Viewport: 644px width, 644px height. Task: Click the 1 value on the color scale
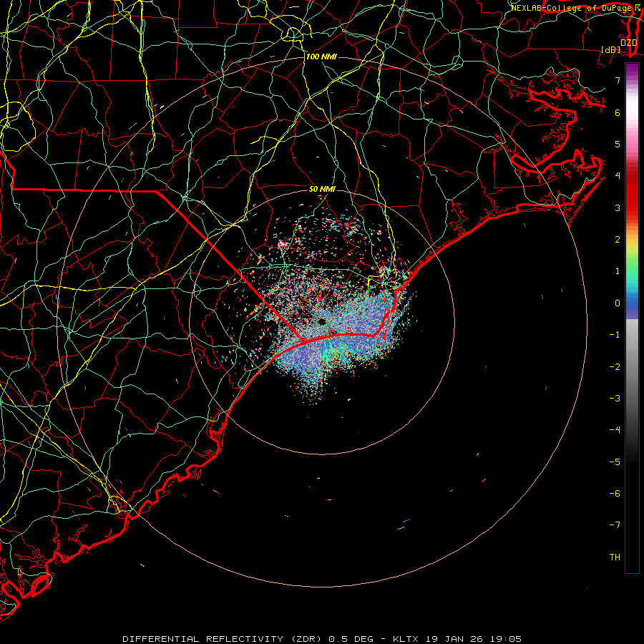pyautogui.click(x=618, y=271)
